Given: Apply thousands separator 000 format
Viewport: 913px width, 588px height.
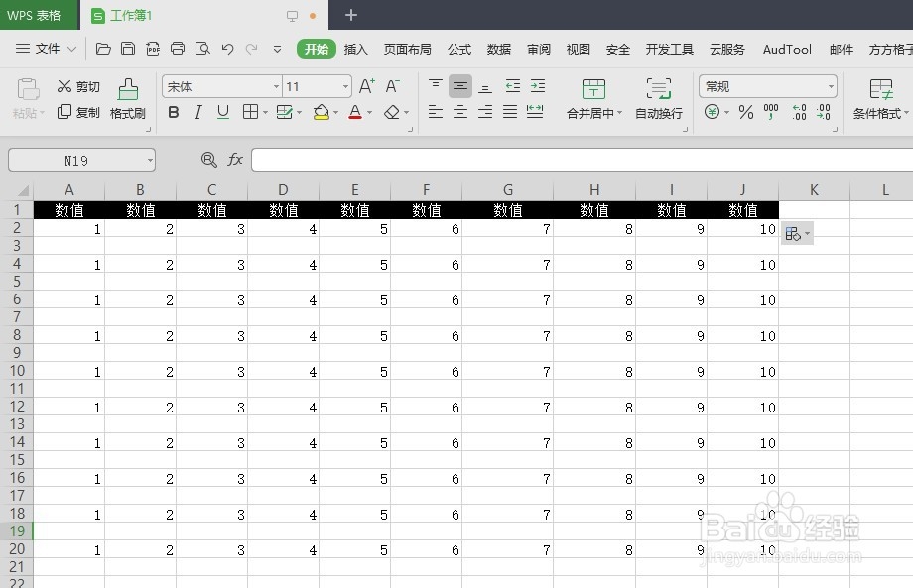Looking at the screenshot, I should tap(771, 112).
